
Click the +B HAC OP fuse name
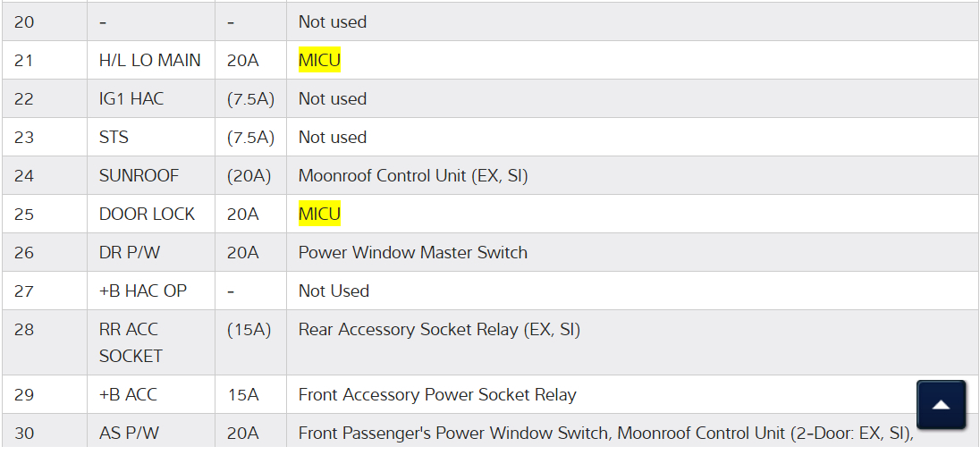(x=143, y=291)
